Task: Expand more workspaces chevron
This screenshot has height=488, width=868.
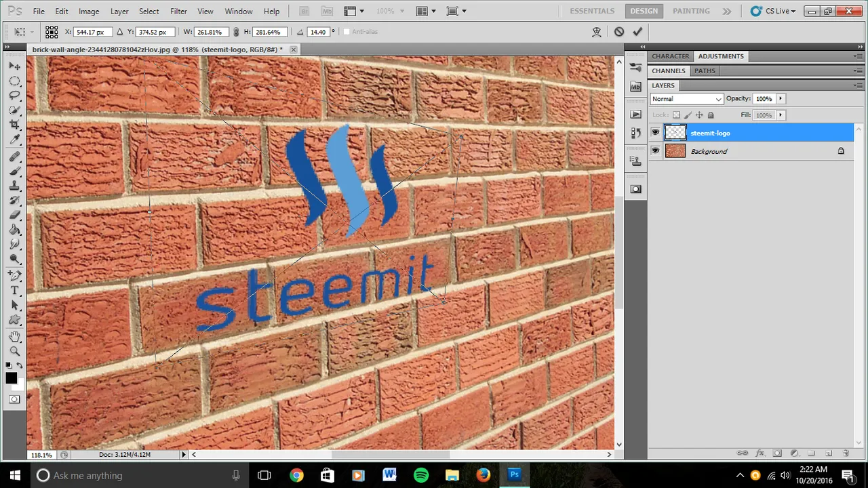Action: click(727, 12)
